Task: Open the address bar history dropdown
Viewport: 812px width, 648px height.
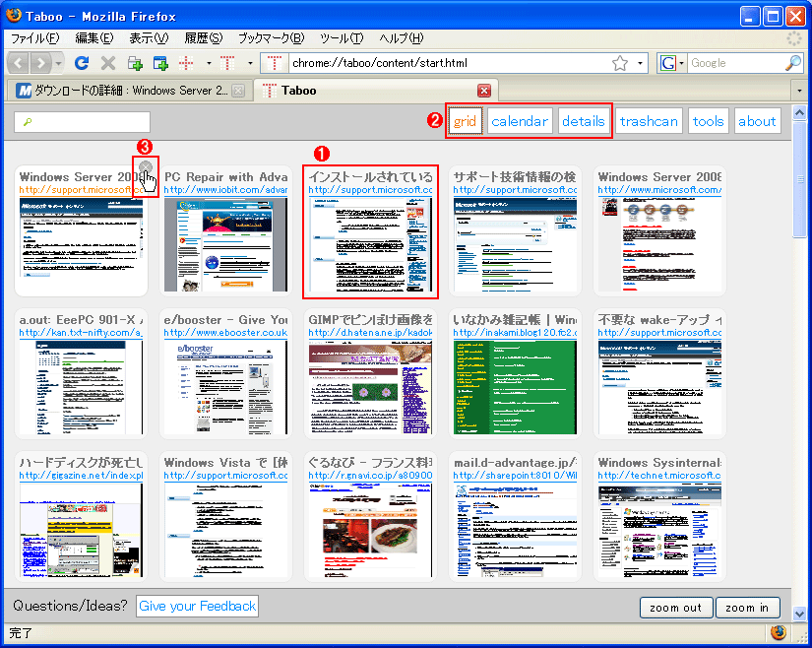Action: click(x=640, y=64)
